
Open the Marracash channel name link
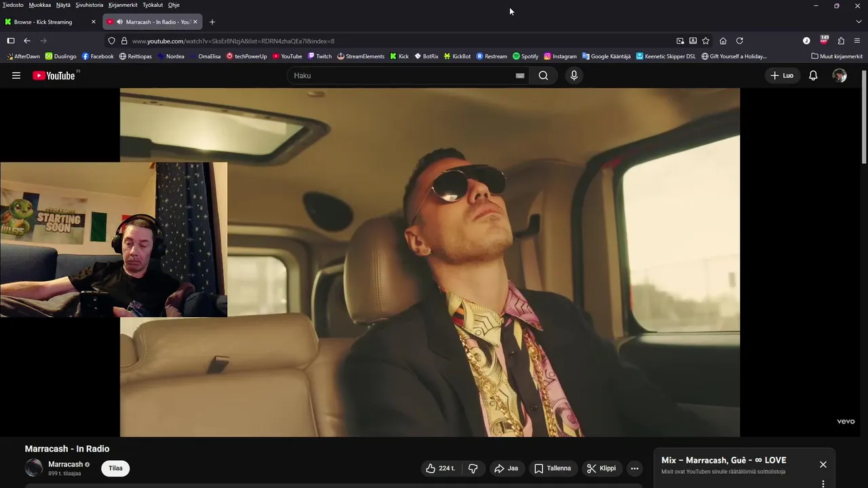(65, 464)
